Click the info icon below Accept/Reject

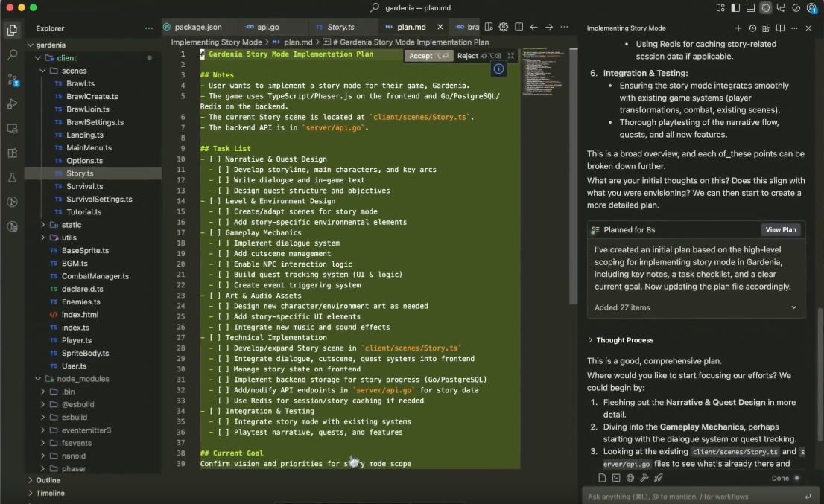[x=498, y=68]
